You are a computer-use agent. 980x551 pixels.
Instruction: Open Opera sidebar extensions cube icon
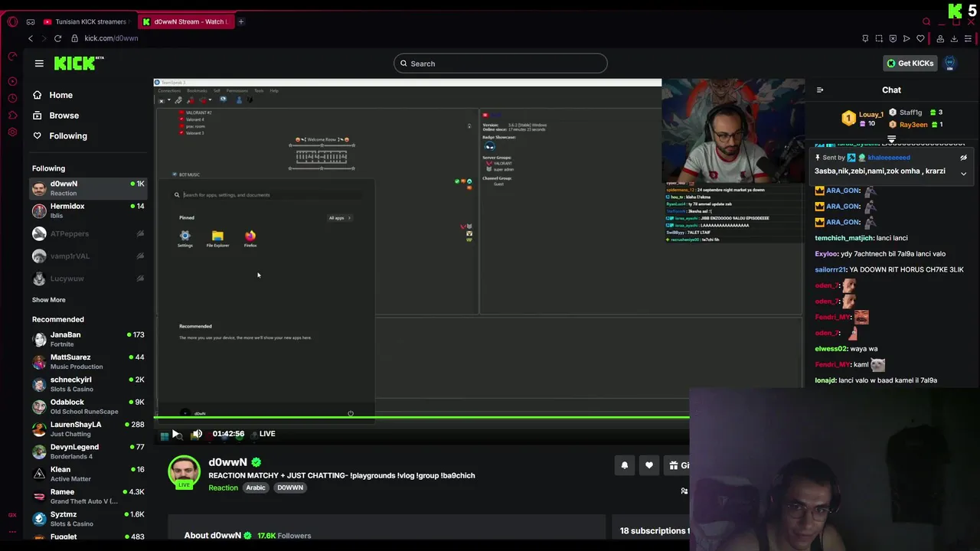click(x=12, y=115)
